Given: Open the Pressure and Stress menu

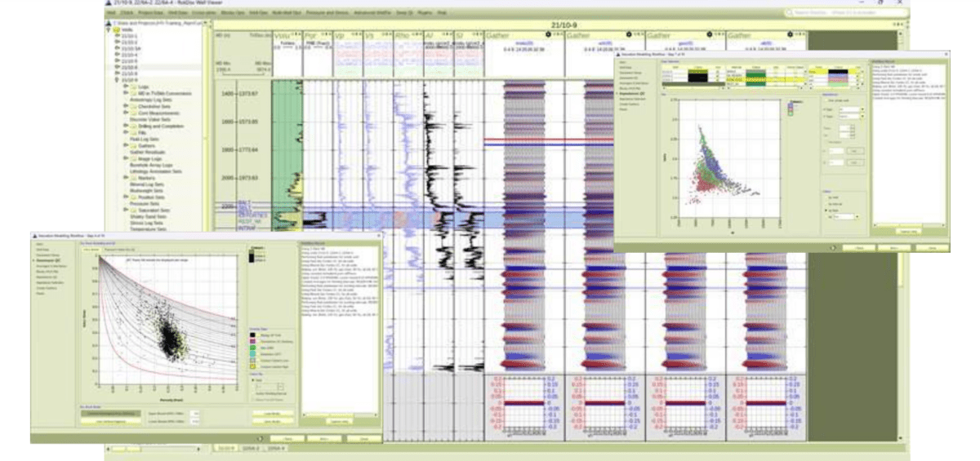Looking at the screenshot, I should click(x=327, y=13).
